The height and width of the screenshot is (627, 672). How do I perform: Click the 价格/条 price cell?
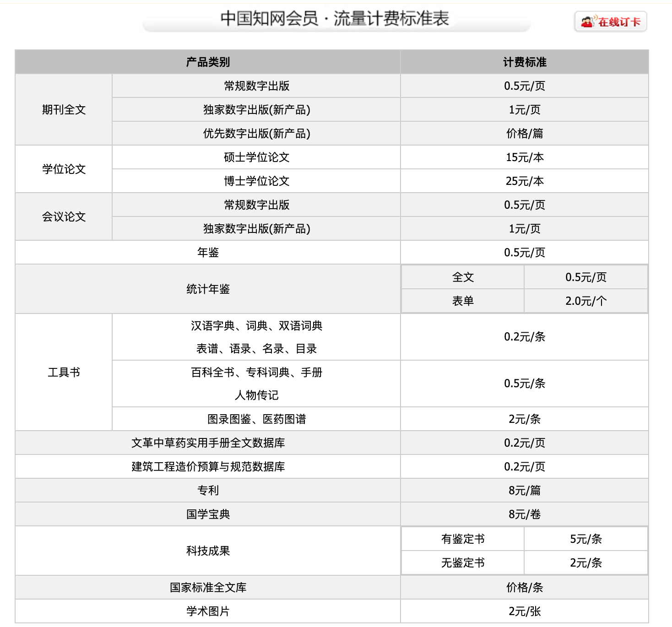pyautogui.click(x=525, y=587)
